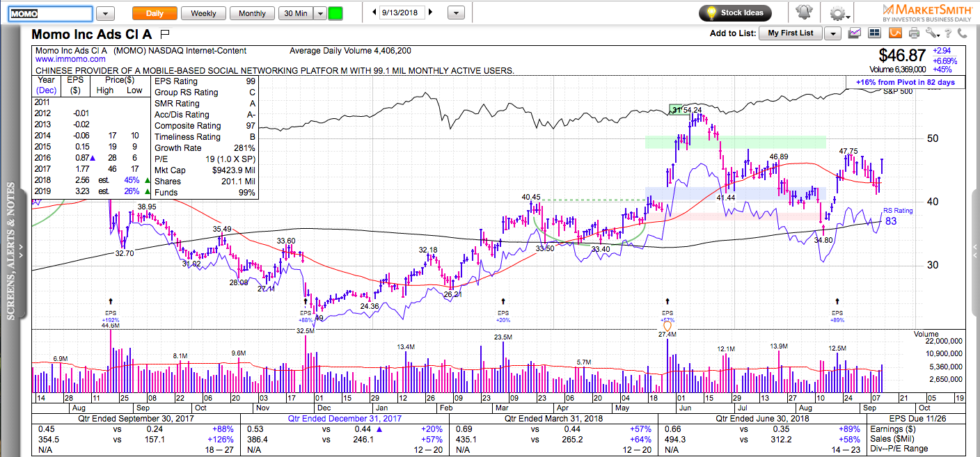The width and height of the screenshot is (980, 457).
Task: Click the EPS +192% marker arrow on the chart
Action: pos(110,301)
